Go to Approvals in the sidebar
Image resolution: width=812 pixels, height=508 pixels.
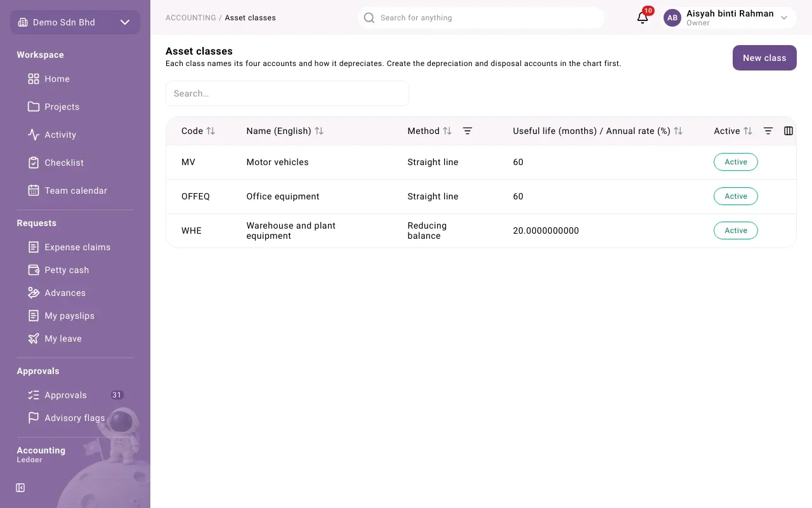(66, 395)
